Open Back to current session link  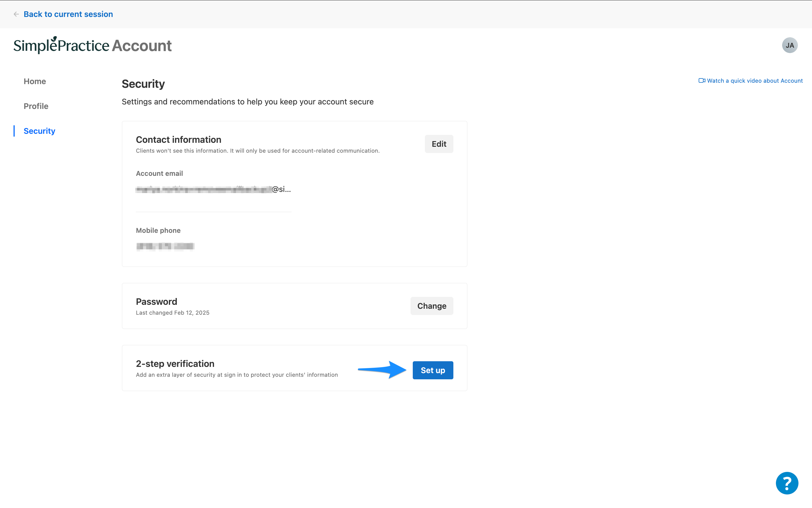pos(68,14)
